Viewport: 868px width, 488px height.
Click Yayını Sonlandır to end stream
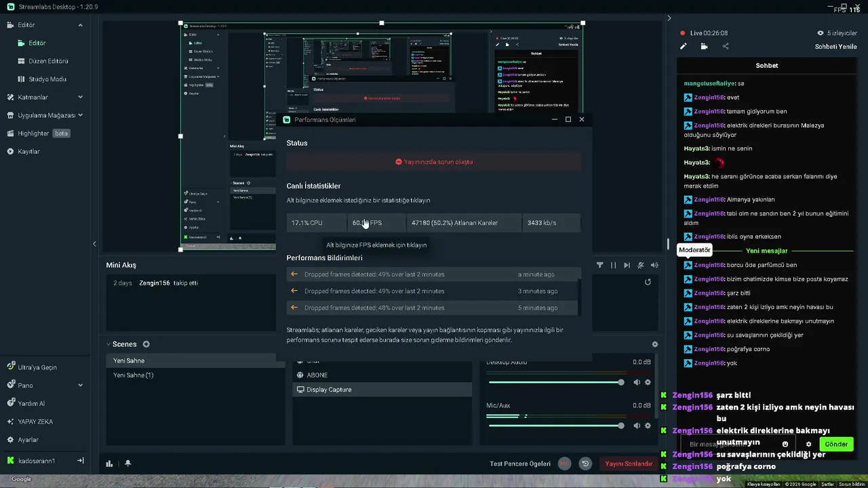[x=629, y=464]
